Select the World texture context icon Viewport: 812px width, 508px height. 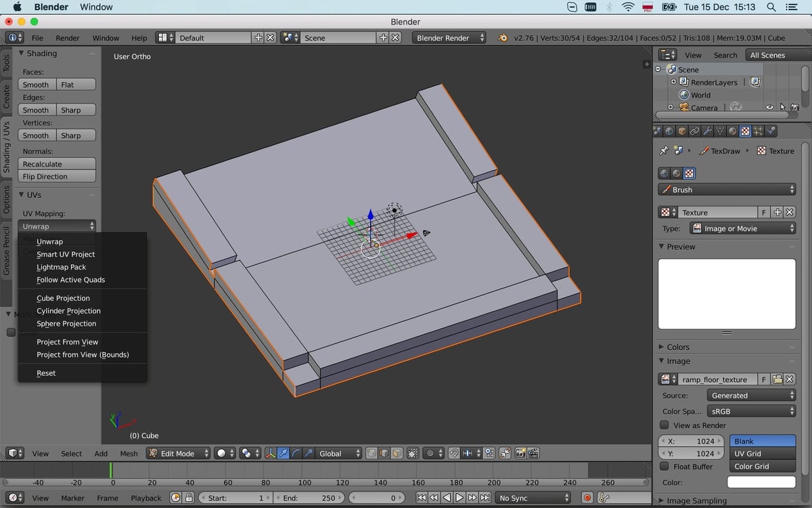[664, 173]
